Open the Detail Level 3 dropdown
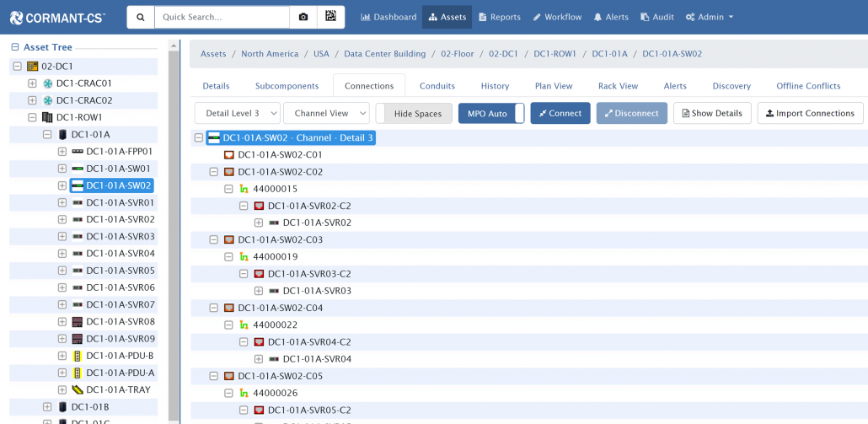868x424 pixels. pyautogui.click(x=238, y=114)
